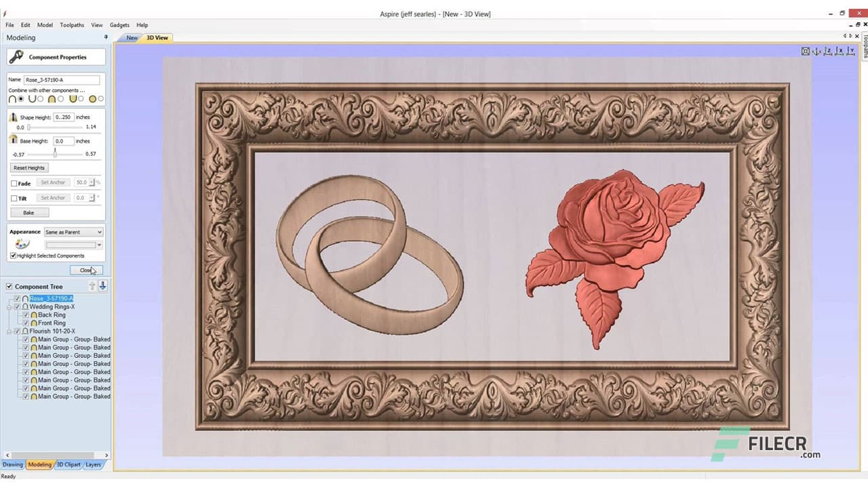The height and width of the screenshot is (488, 868).
Task: Enable the Fade checkbox
Action: pos(14,183)
